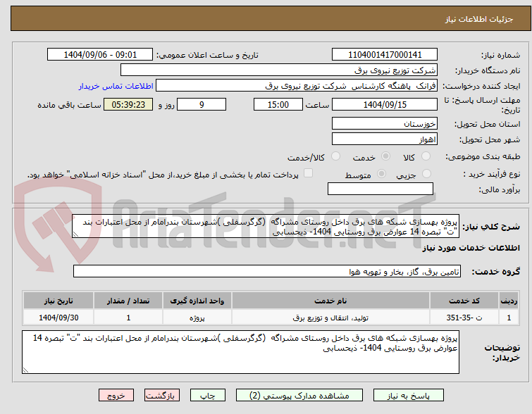Image resolution: width=532 pixels, height=414 pixels.
Task: Click the تعداد / مقدار column header
Action: (x=128, y=301)
